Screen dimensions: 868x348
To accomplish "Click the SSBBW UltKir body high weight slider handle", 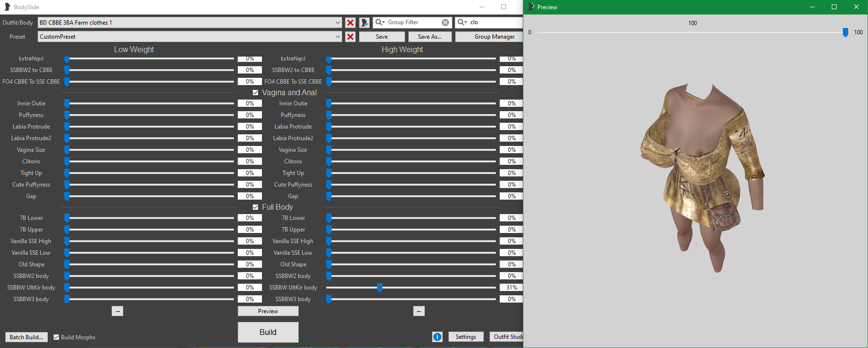I will click(379, 288).
